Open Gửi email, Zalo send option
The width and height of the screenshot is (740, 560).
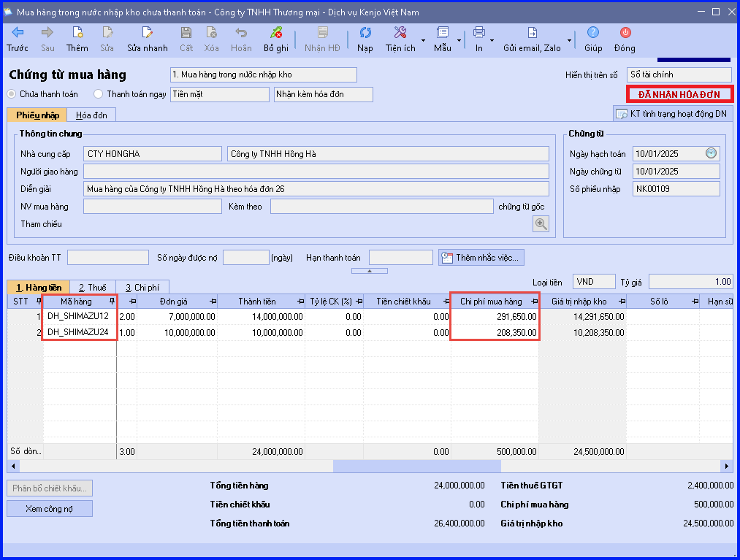[532, 39]
